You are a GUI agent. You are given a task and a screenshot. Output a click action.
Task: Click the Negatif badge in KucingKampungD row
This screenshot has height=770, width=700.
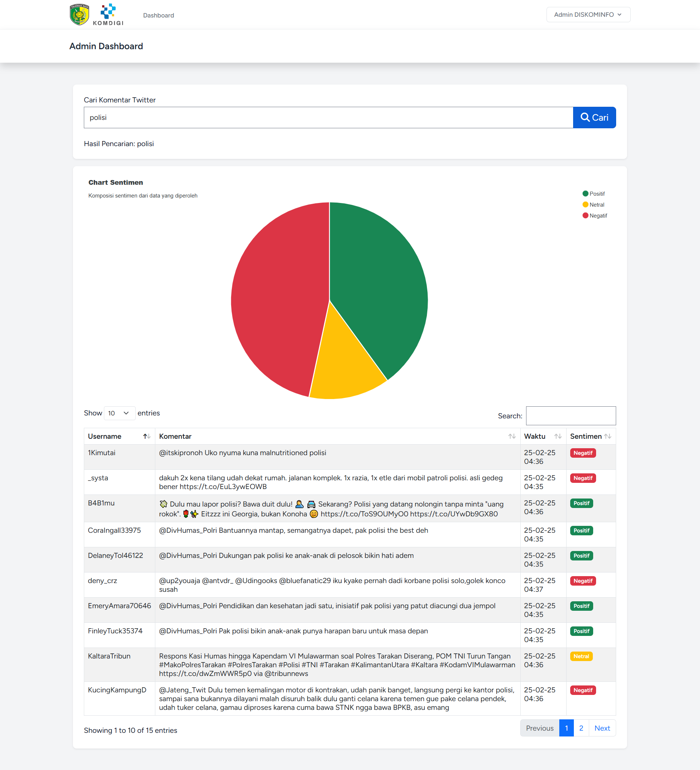(x=583, y=690)
